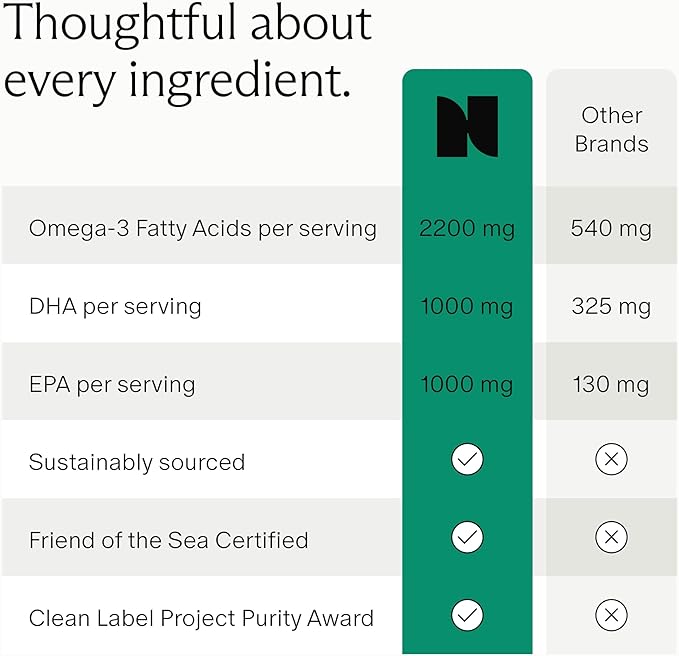Click the 2200 mg Omega-3 value
The width and height of the screenshot is (679, 656).
pos(467,228)
